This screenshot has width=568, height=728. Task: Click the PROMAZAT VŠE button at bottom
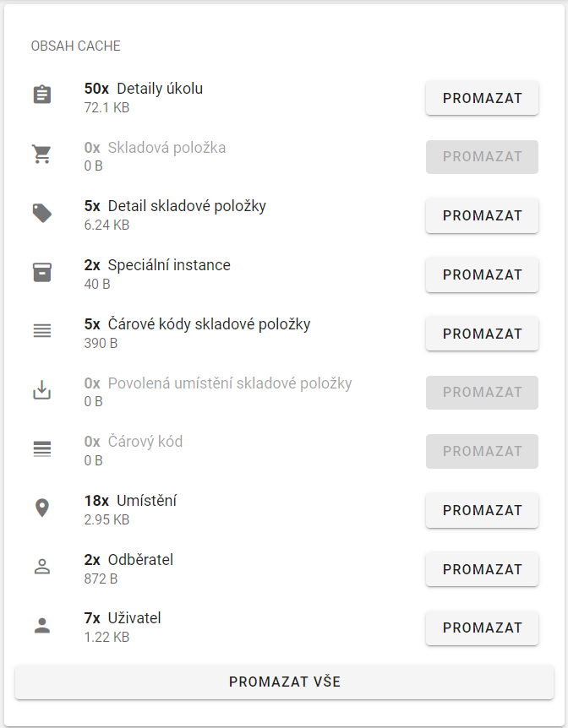point(284,681)
